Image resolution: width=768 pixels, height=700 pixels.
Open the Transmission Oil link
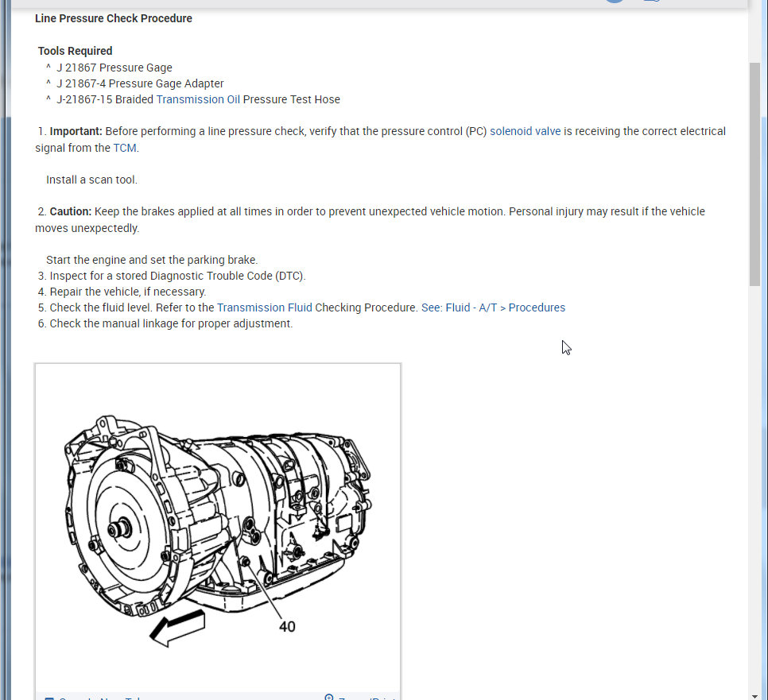[198, 99]
